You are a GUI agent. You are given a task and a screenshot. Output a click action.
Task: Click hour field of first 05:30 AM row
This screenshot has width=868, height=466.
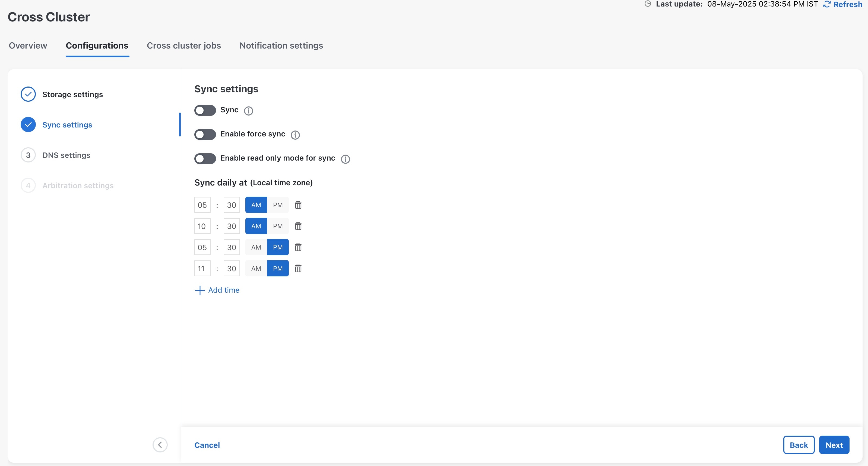click(202, 205)
